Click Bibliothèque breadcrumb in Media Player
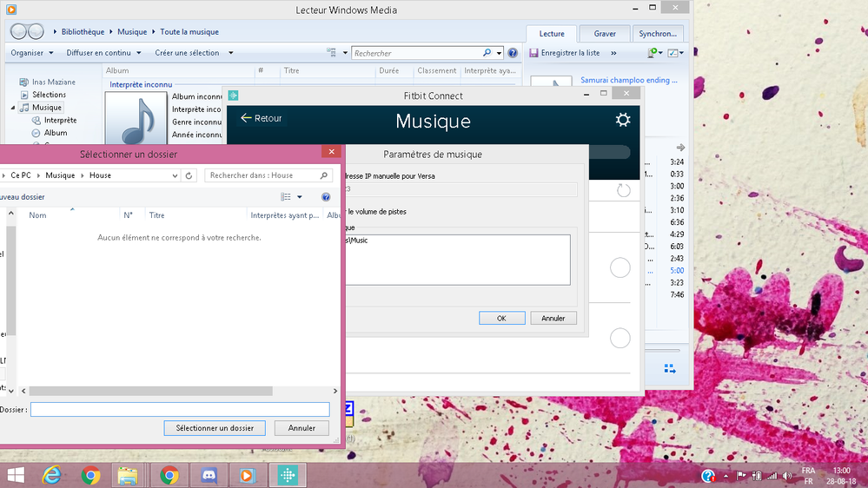Image resolution: width=868 pixels, height=488 pixels. 83,32
